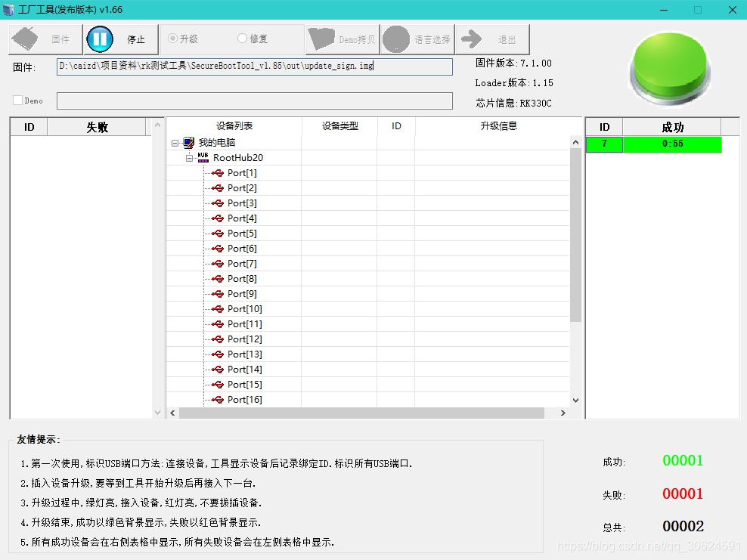Click the 退出 exit arrow icon
The height and width of the screenshot is (560, 747).
[x=472, y=38]
